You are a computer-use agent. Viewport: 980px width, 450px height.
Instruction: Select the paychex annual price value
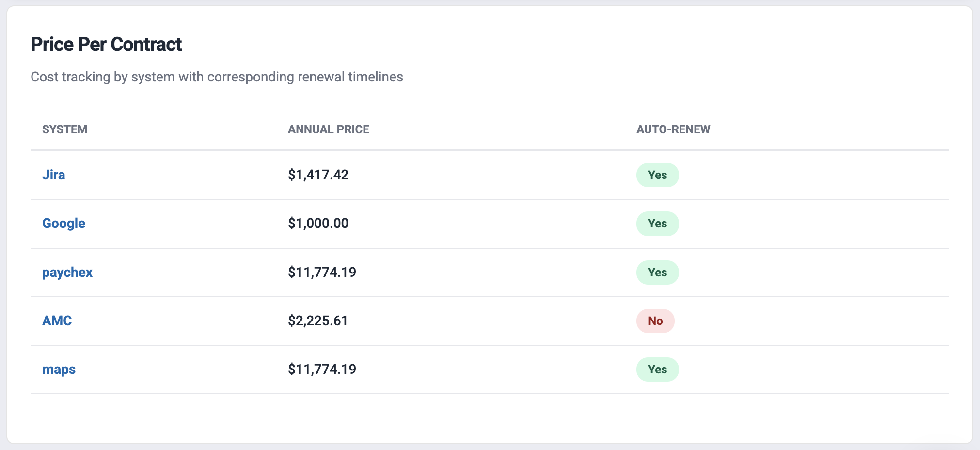(322, 272)
